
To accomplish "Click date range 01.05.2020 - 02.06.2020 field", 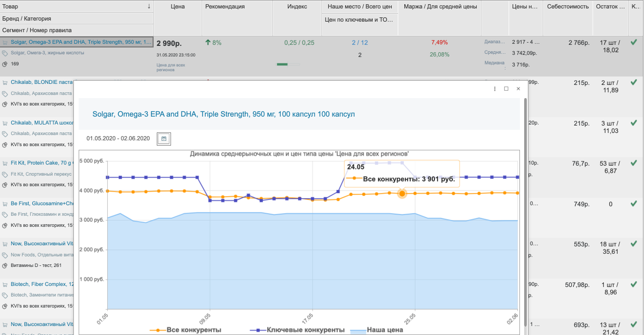I will click(x=118, y=139).
